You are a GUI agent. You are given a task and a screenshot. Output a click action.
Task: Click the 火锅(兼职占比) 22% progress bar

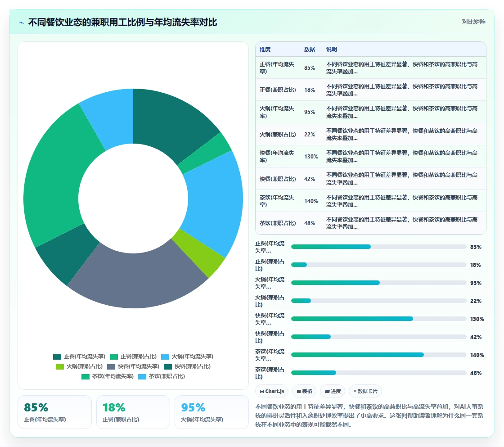378,301
